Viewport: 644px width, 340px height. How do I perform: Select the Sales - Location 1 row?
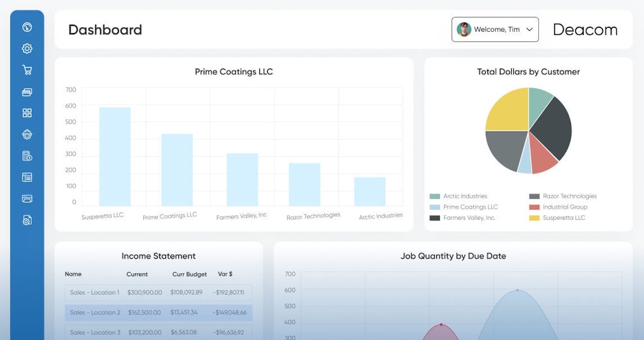(158, 293)
